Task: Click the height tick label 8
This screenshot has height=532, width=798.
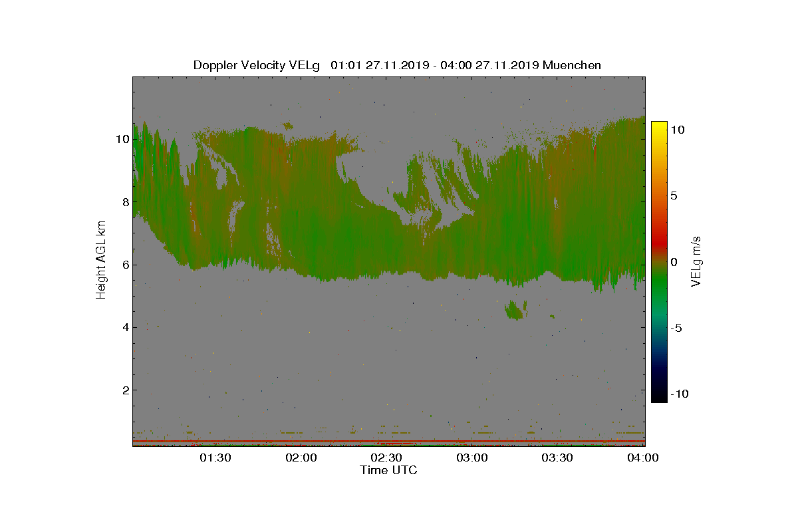Action: click(124, 202)
